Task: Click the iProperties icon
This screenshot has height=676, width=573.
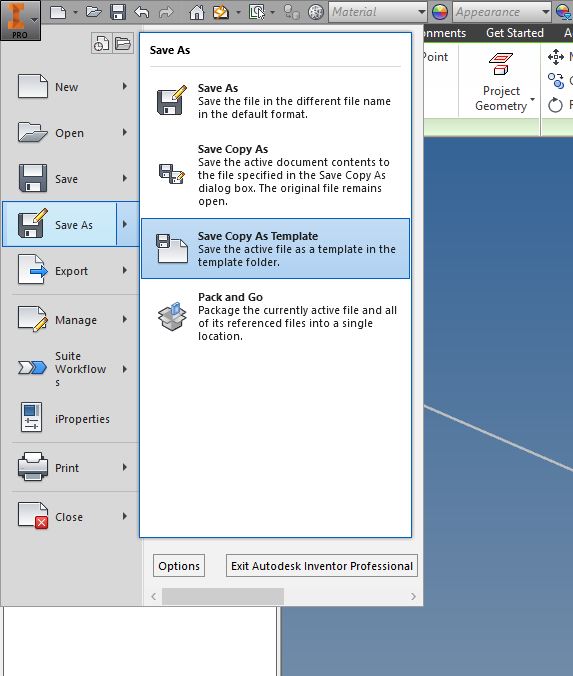Action: [31, 417]
